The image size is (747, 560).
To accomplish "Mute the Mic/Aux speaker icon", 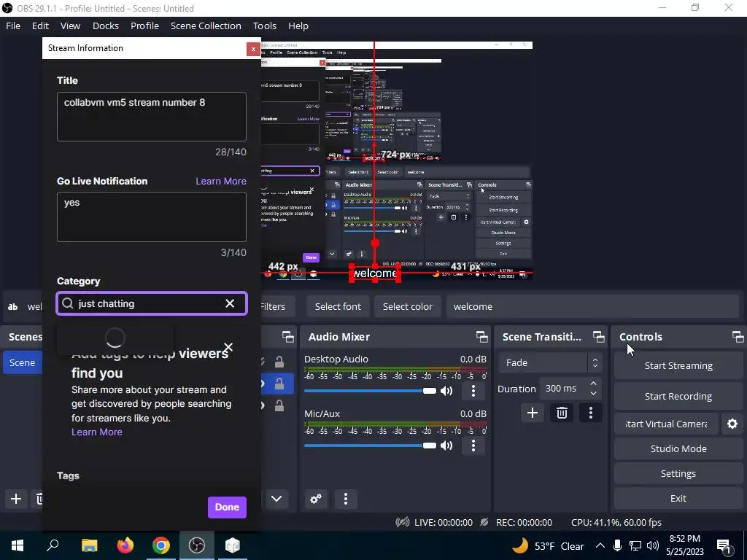I will (446, 446).
